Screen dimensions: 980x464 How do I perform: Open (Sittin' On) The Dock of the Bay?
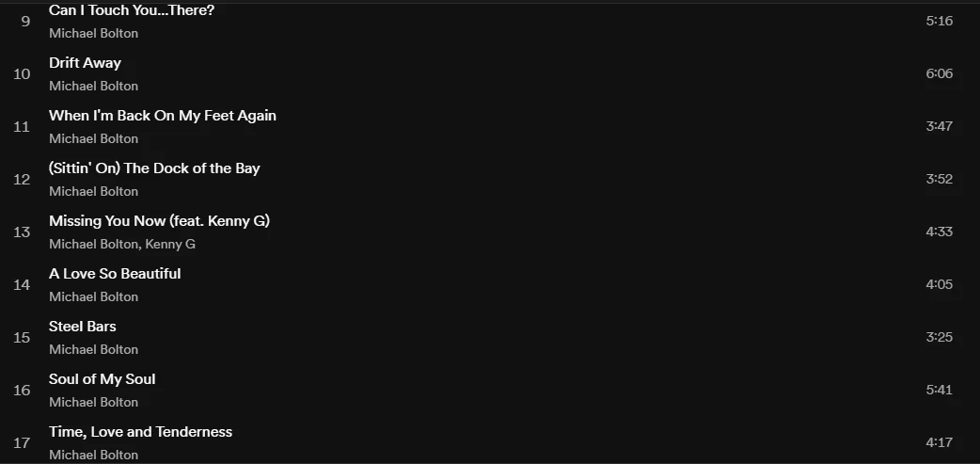point(154,168)
